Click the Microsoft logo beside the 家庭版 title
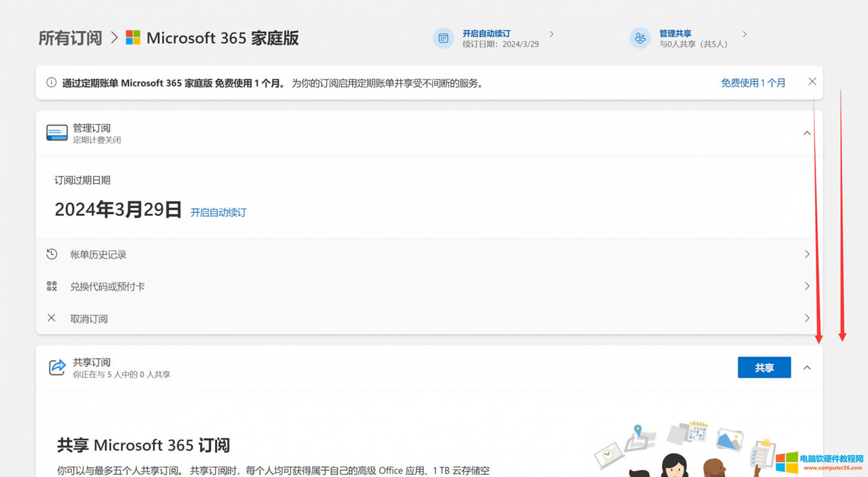 [x=132, y=37]
